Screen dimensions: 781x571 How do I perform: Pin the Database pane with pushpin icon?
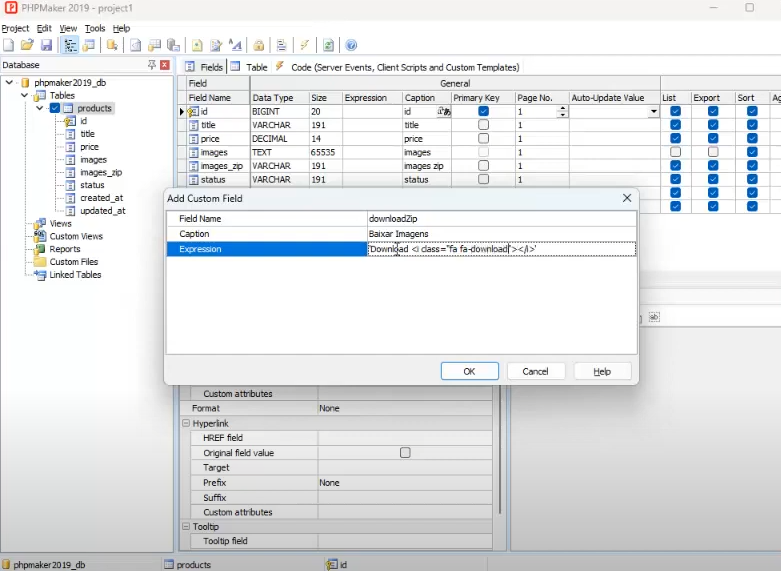(x=152, y=65)
